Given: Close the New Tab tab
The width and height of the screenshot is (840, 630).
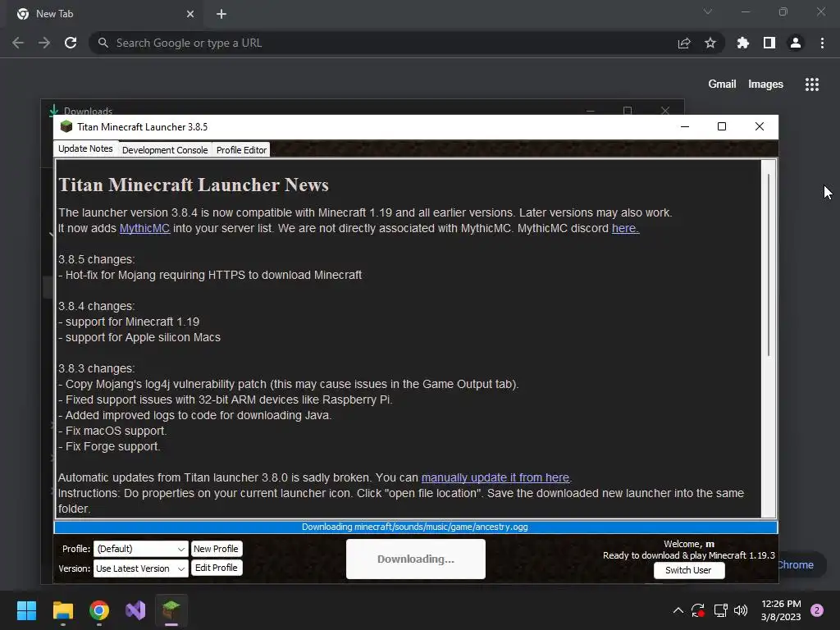Looking at the screenshot, I should click(190, 14).
